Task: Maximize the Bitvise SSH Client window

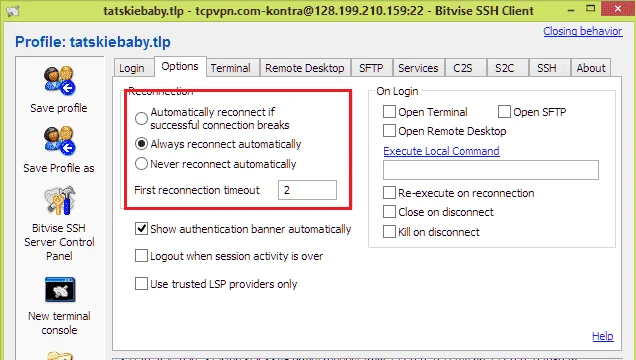Action: (591, 9)
